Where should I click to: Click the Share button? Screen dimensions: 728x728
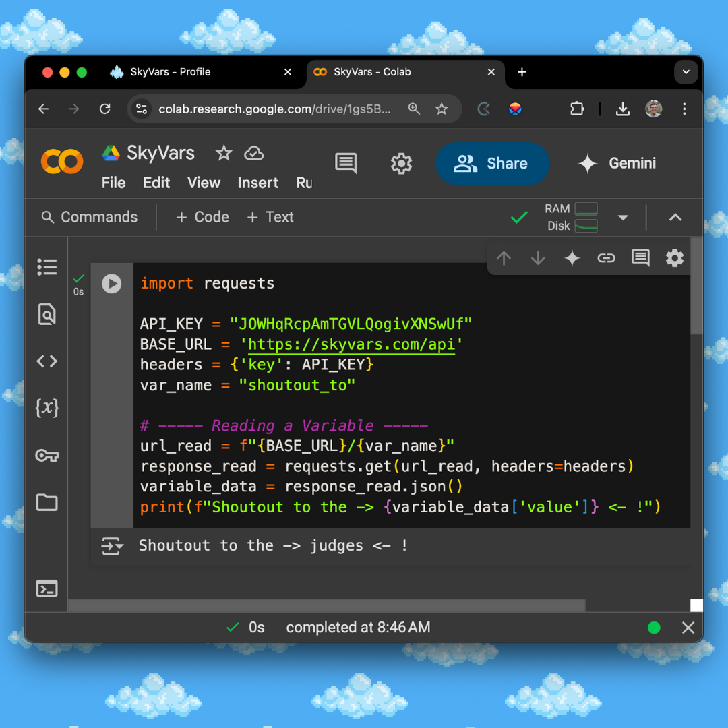(x=492, y=163)
